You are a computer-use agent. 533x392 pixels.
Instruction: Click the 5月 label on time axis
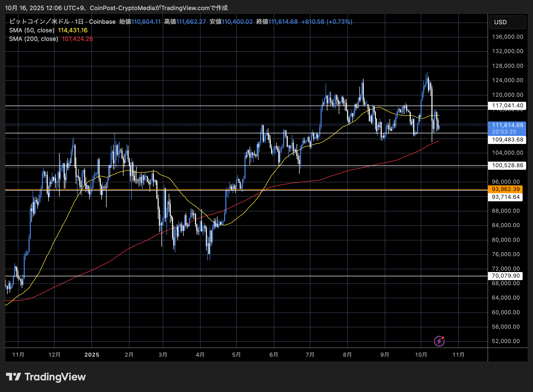pos(236,355)
